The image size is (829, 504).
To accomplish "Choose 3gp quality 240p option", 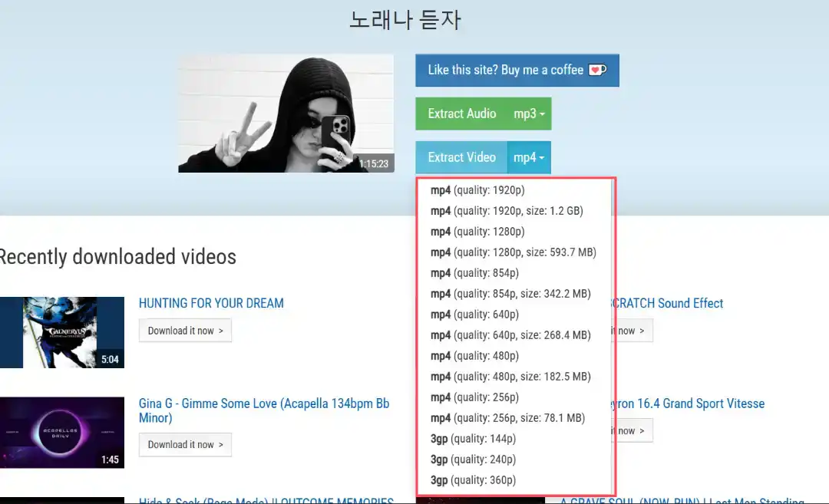I will [x=473, y=460].
